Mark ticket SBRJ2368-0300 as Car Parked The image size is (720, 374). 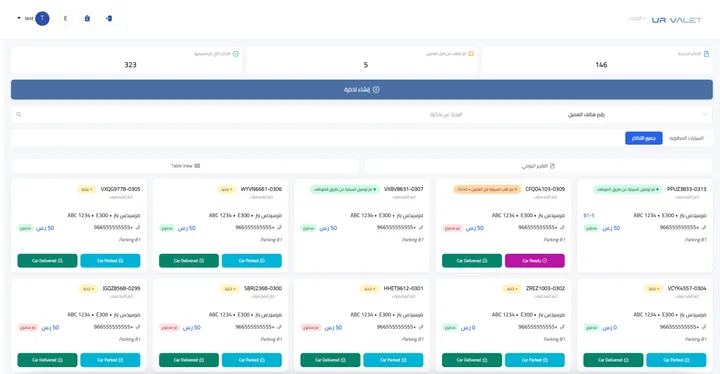point(252,360)
